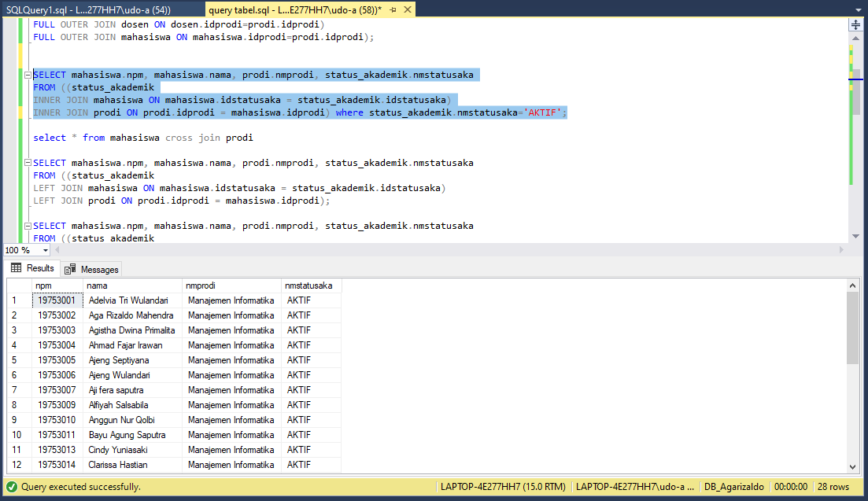Click the 00:00:00 elapsed time status
The image size is (868, 501).
click(x=791, y=487)
